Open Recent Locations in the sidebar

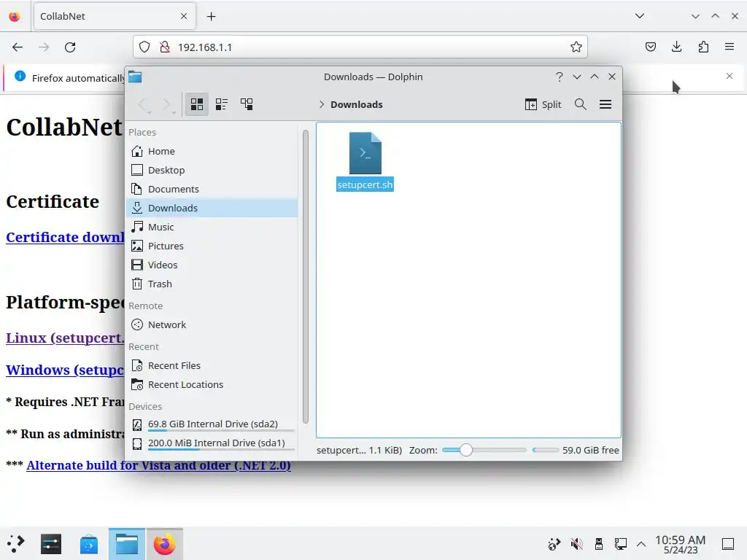point(212,384)
